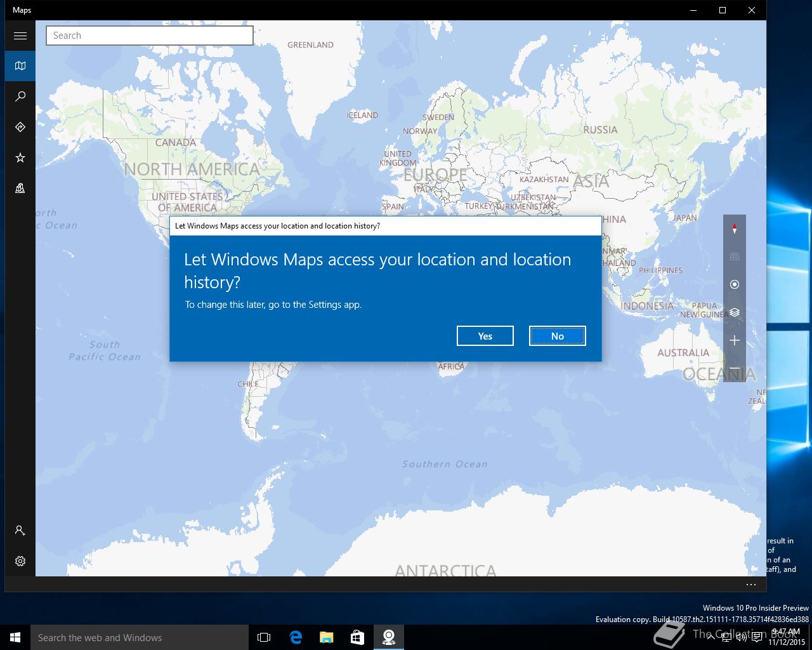Select the Map view sidebar icon
The height and width of the screenshot is (650, 812).
click(x=20, y=66)
